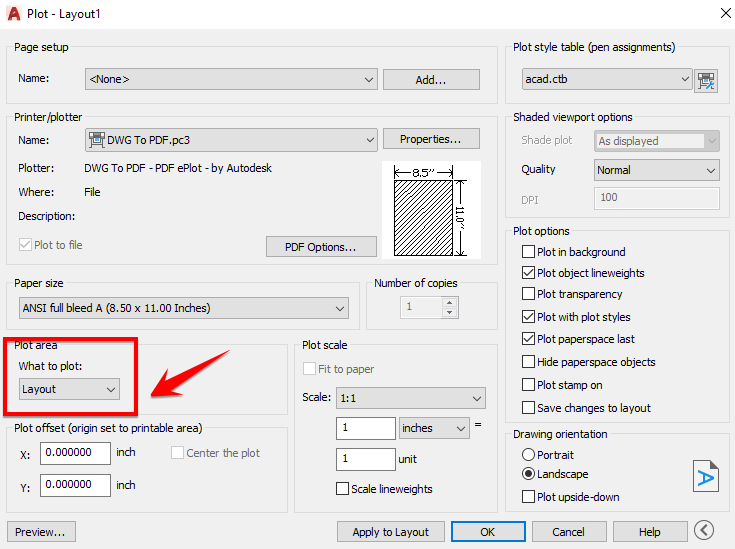Screen dimensions: 735x549
Task: Collapse dialog with the round arrow icon
Action: point(704,530)
